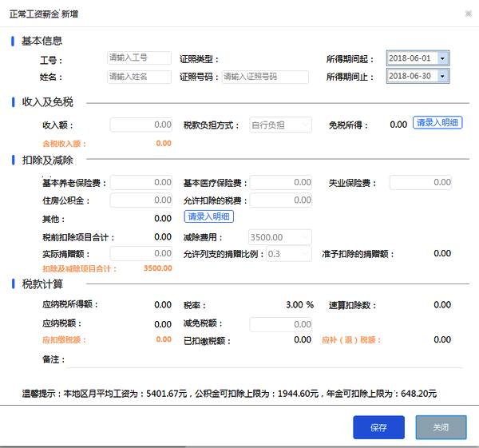Viewport: 479px width, 448px height.
Task: Click the 收入额 input field
Action: 141,125
